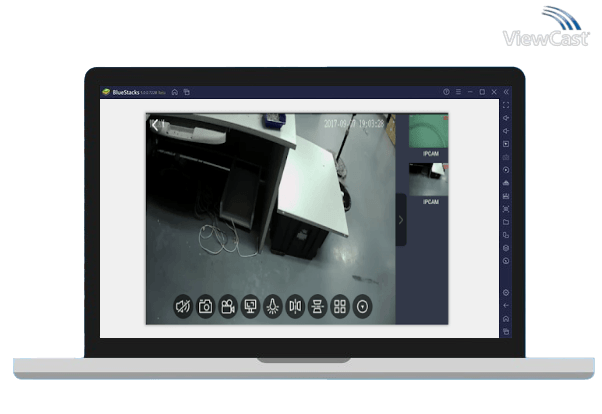Screen dimensions: 602x414
Task: Toggle BlueStacks fullscreen icon
Action: point(506,105)
